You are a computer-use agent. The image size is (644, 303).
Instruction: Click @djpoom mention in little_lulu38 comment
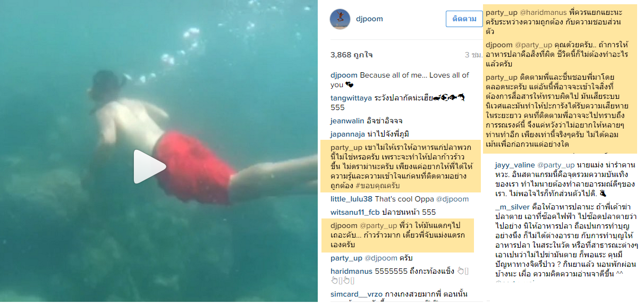(x=452, y=199)
